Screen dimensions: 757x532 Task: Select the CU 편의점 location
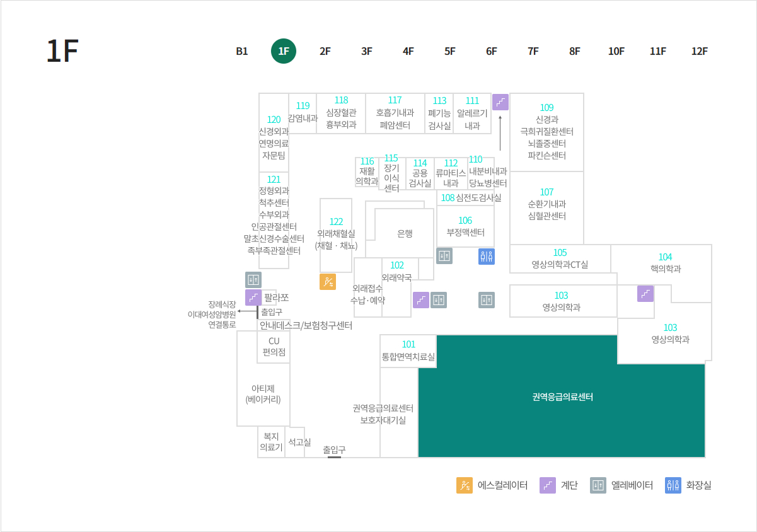(274, 347)
